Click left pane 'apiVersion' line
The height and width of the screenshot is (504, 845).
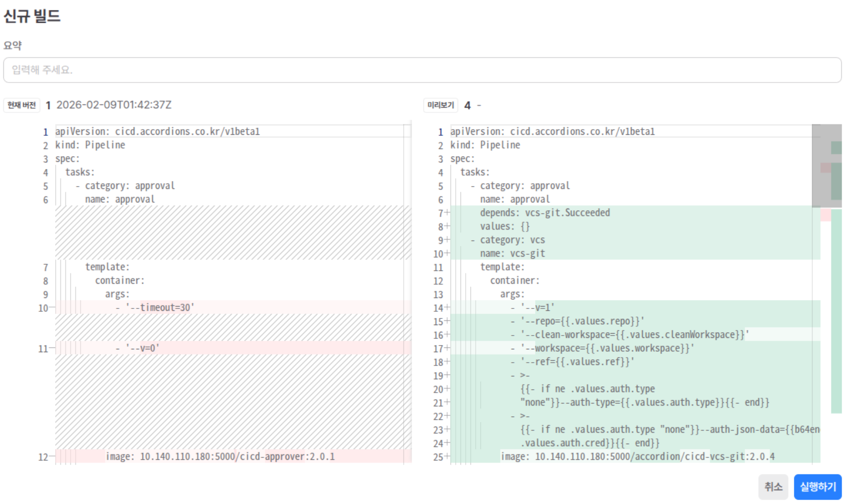158,131
